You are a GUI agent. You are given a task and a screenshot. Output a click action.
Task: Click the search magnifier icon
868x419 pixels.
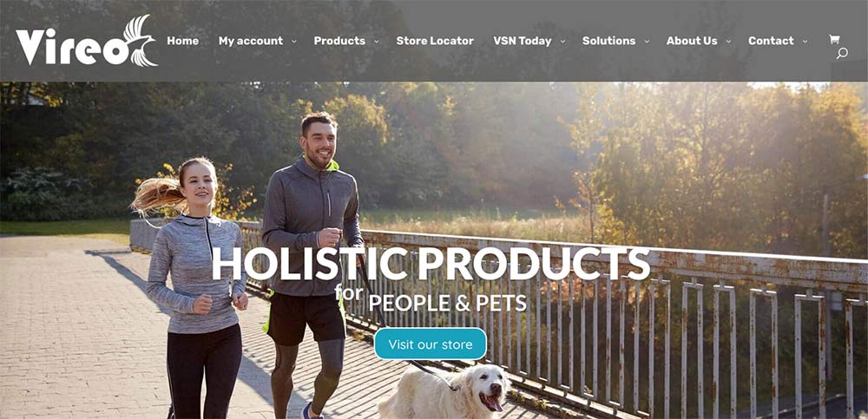click(841, 54)
